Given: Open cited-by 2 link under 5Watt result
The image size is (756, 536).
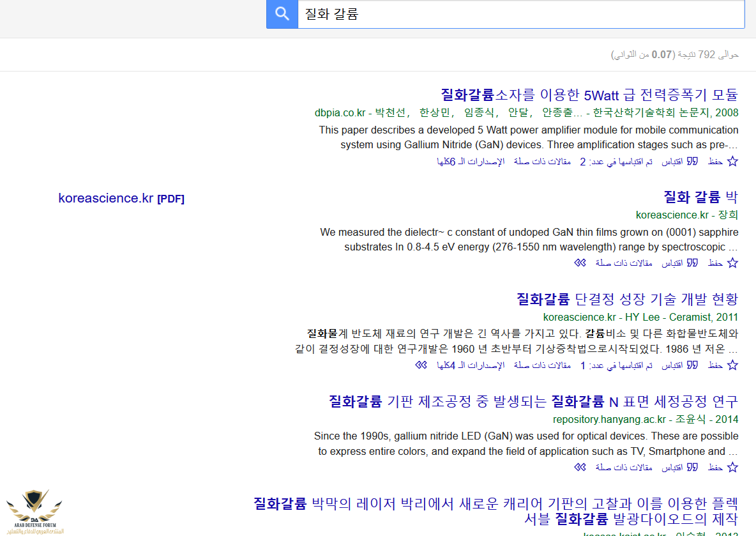Looking at the screenshot, I should pos(616,162).
